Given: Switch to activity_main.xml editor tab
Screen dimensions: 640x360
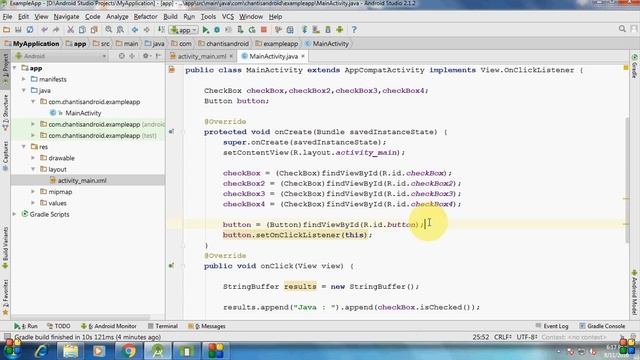Looking at the screenshot, I should 201,56.
